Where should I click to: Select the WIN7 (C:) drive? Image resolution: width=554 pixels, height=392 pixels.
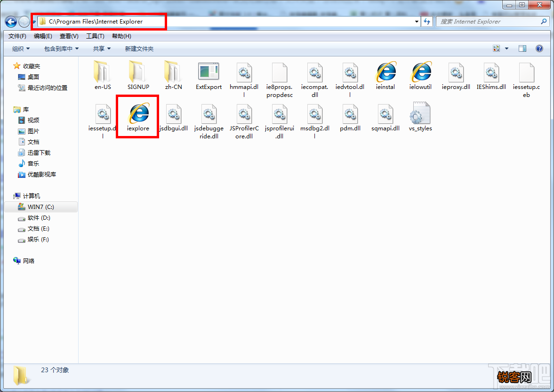coord(41,207)
